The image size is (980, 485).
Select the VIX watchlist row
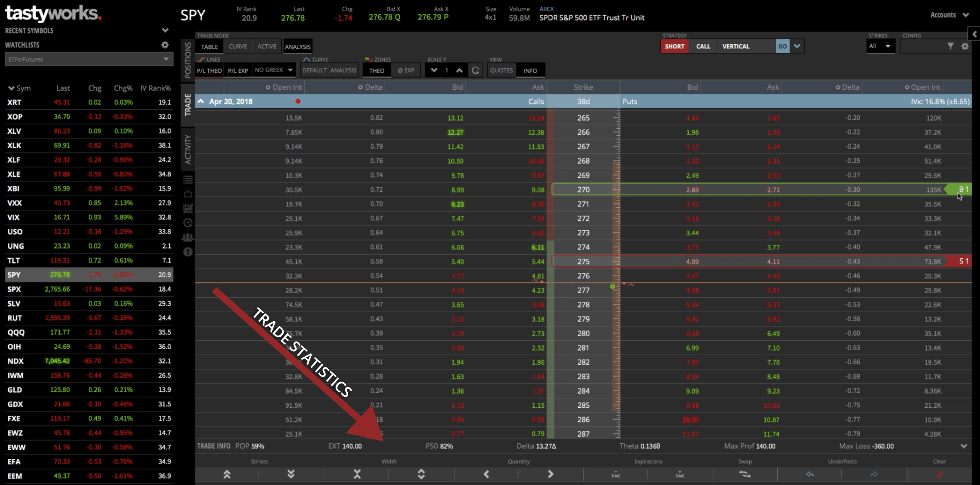(x=89, y=217)
